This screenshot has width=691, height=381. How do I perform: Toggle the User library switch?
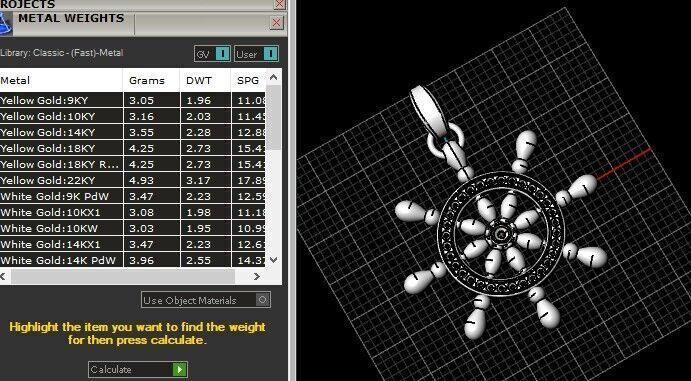[x=271, y=54]
